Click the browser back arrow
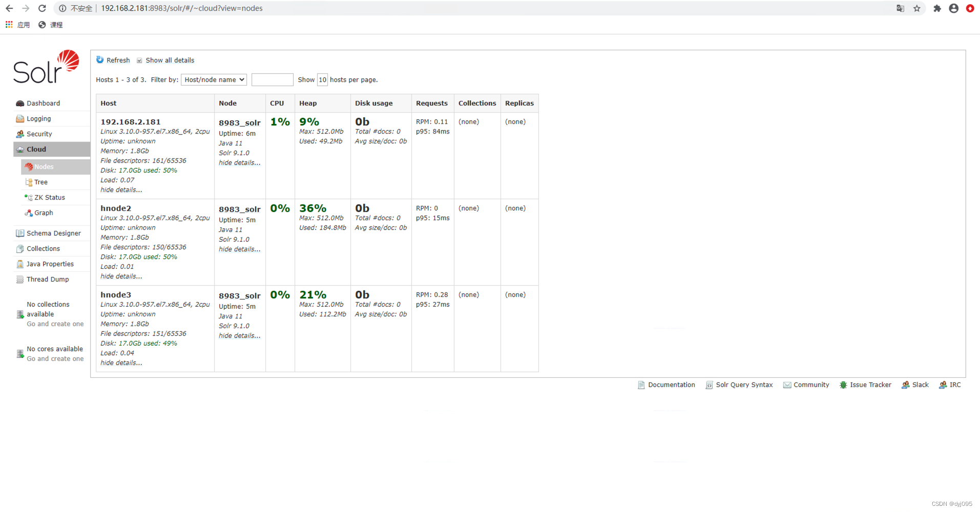980x512 pixels. tap(9, 8)
